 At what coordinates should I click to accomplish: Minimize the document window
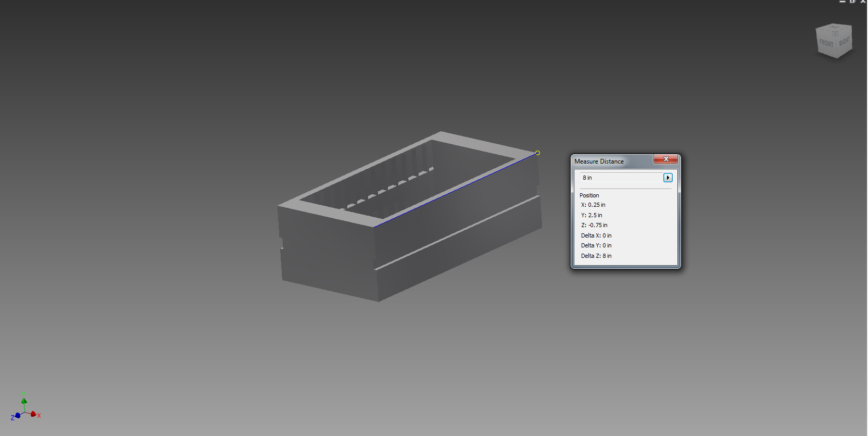tap(842, 2)
